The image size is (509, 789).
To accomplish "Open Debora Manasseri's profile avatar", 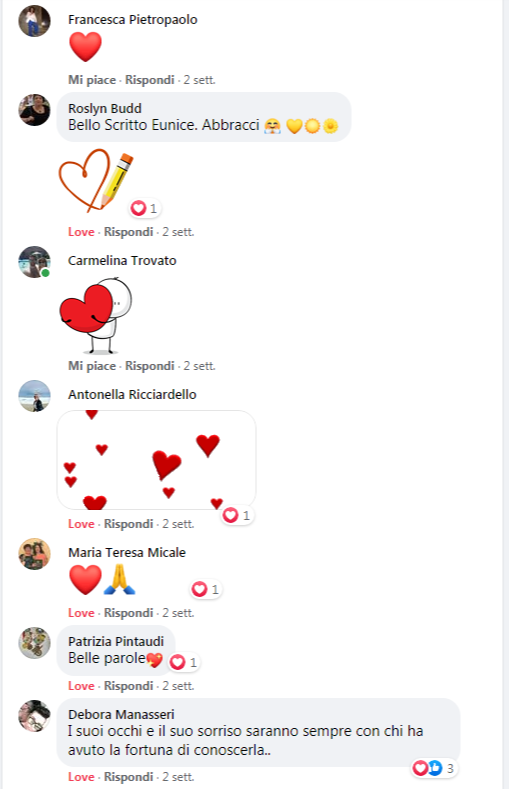I will 34,716.
